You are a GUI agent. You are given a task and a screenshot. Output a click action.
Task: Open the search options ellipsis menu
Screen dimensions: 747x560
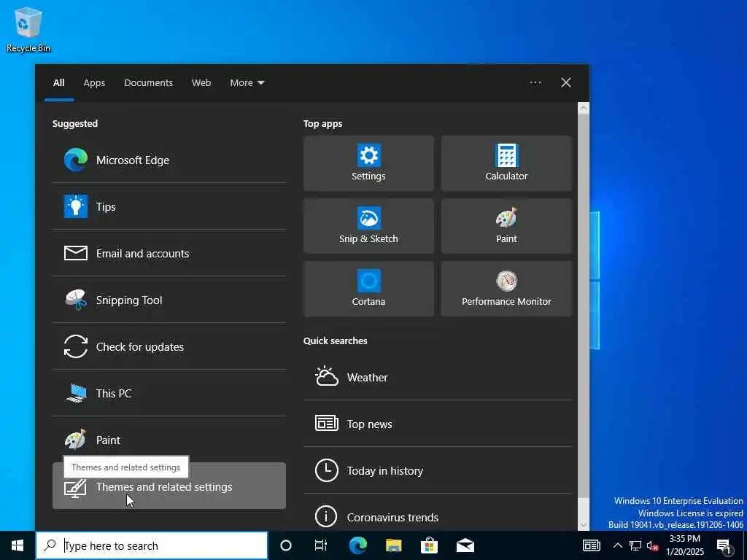tap(535, 83)
